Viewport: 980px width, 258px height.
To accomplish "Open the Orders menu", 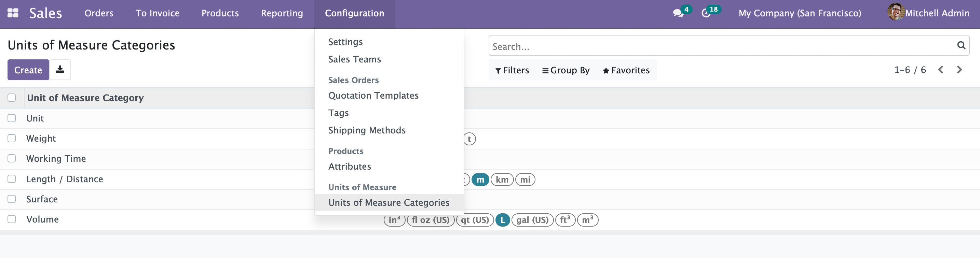I will pos(99,13).
